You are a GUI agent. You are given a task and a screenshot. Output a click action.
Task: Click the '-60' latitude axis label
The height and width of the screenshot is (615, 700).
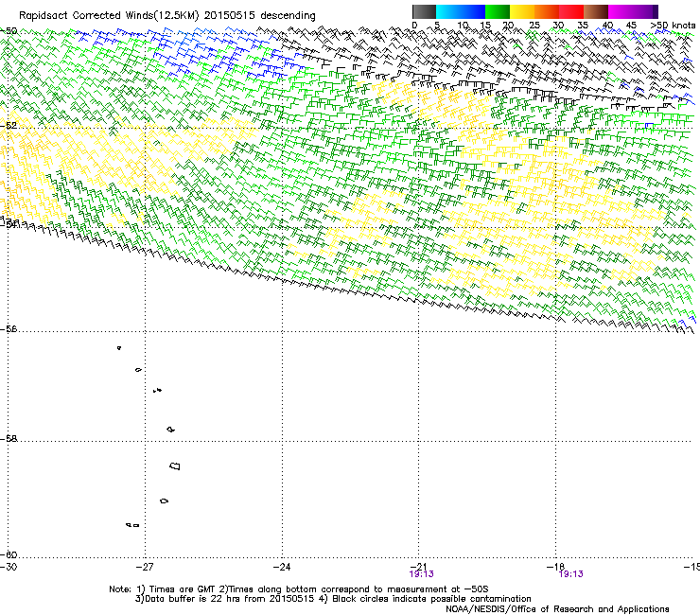[x=9, y=555]
